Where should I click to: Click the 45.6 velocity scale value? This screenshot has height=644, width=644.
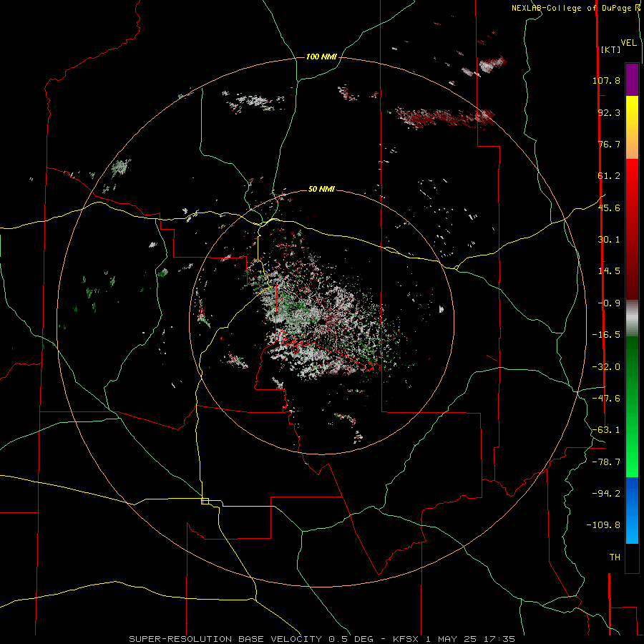[609, 208]
